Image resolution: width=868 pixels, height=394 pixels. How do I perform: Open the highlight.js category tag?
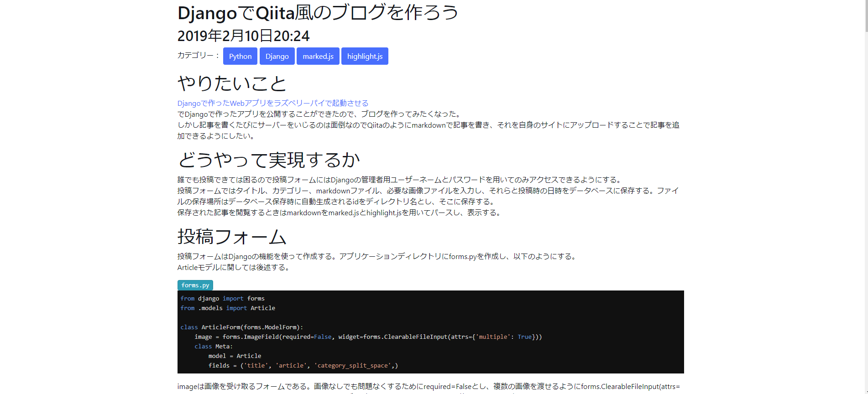coord(365,56)
